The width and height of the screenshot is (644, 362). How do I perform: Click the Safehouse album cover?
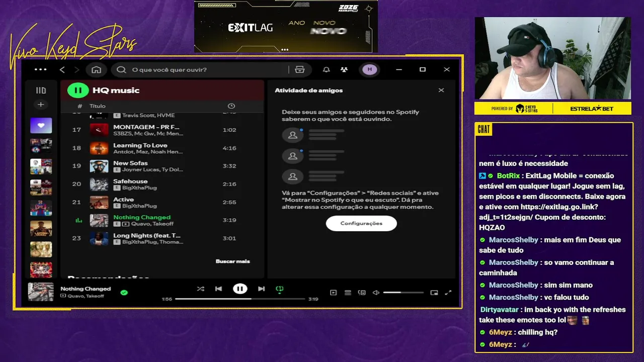pos(99,185)
